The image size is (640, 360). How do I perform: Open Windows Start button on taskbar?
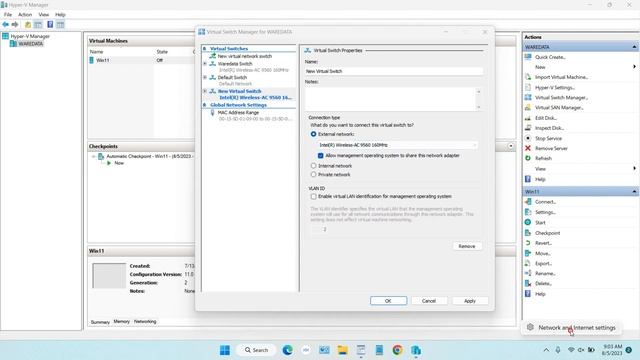[224, 350]
